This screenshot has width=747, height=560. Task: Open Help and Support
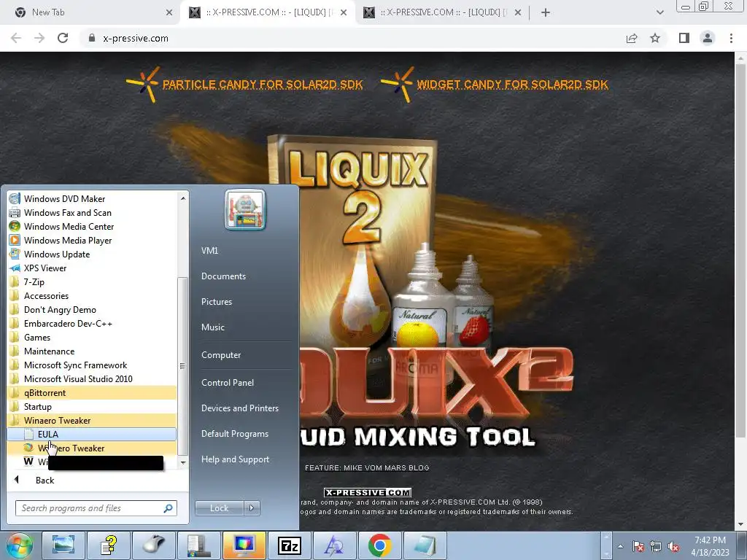pyautogui.click(x=235, y=459)
